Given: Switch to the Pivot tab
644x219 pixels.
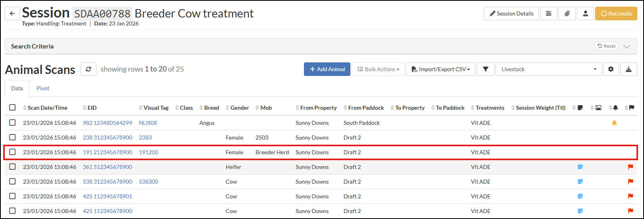Looking at the screenshot, I should (x=43, y=88).
